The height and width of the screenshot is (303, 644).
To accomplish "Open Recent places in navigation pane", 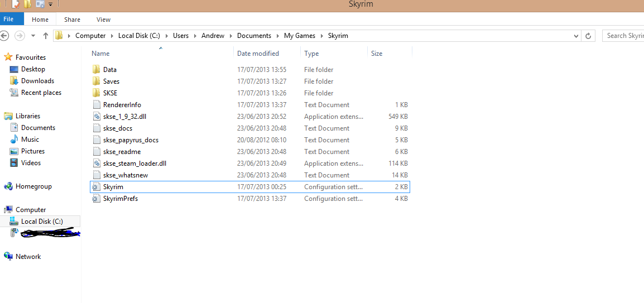I will point(41,93).
